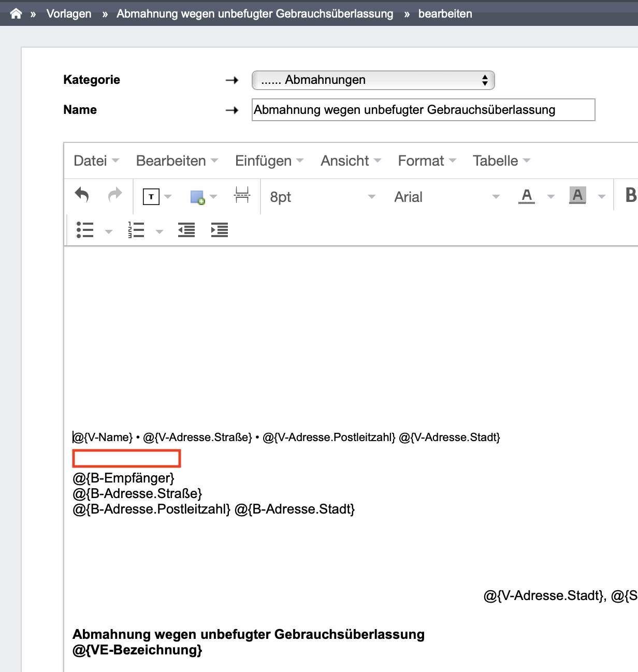The height and width of the screenshot is (672, 638).
Task: Click the text box insert icon
Action: click(151, 197)
